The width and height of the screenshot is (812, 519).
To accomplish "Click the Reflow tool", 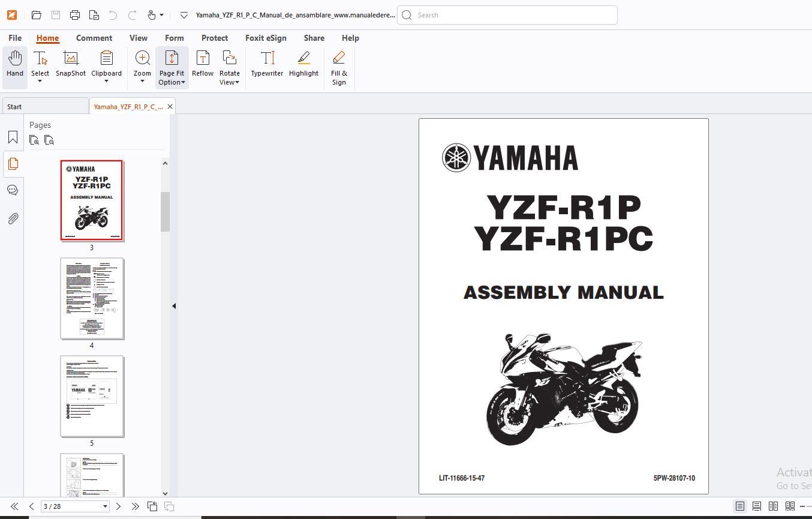I will (x=203, y=64).
